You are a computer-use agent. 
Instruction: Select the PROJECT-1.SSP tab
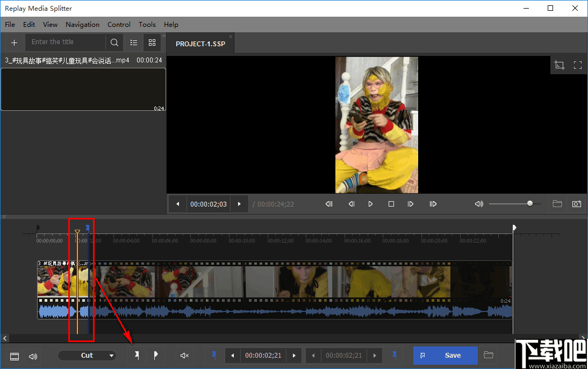tap(200, 43)
